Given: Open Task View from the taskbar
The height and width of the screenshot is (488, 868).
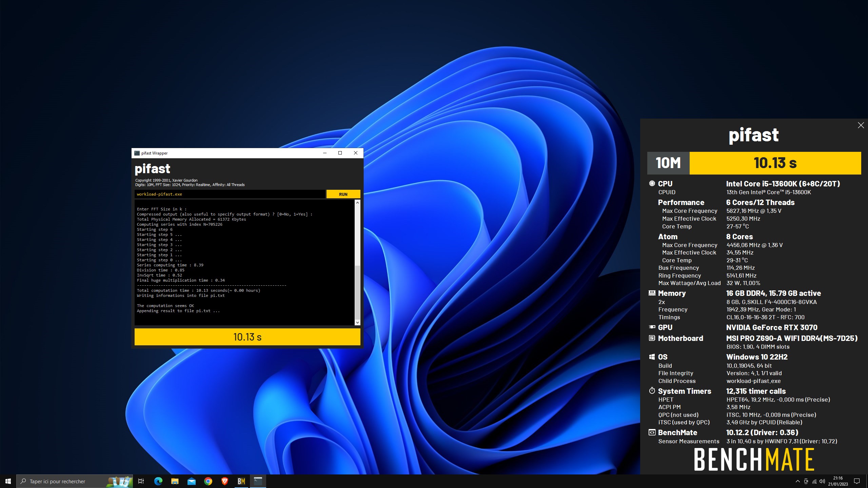Looking at the screenshot, I should coord(141,481).
